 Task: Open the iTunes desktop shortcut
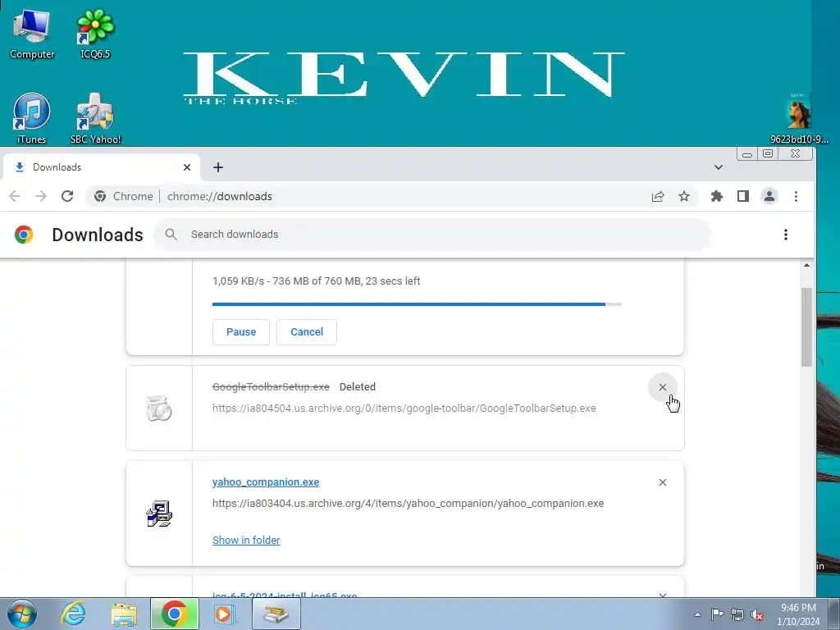(x=32, y=119)
